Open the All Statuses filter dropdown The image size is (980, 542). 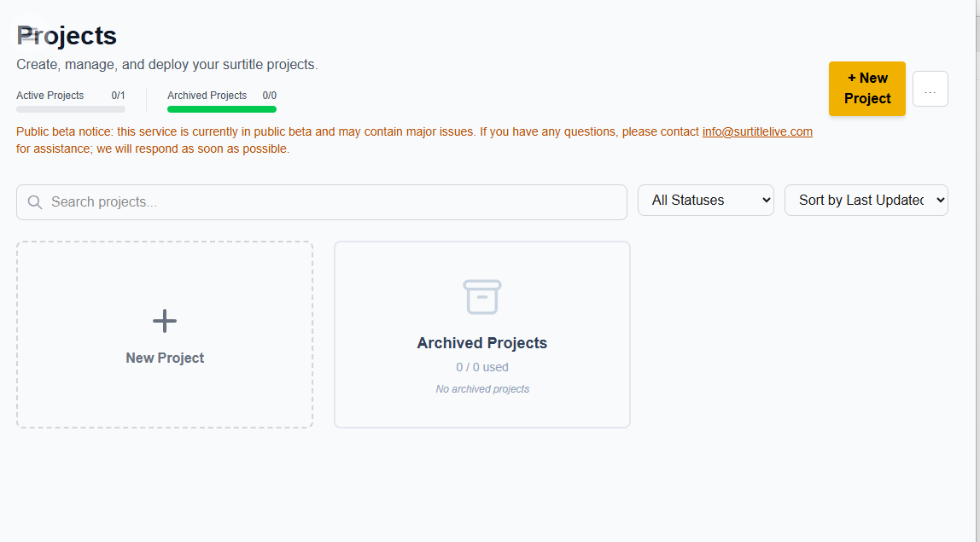(705, 200)
